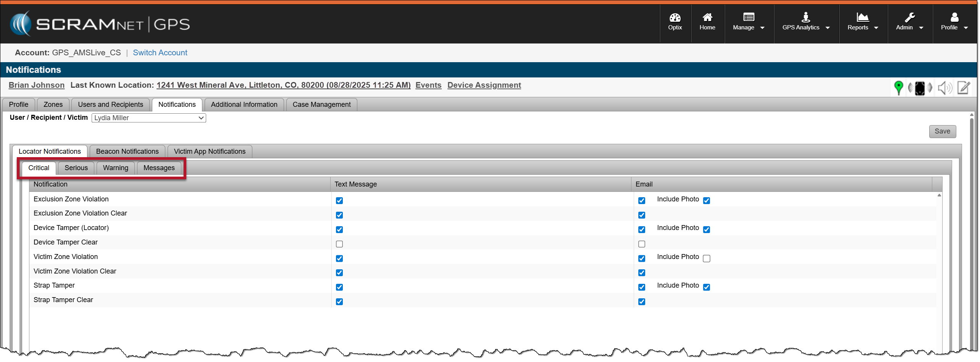Image resolution: width=980 pixels, height=362 pixels.
Task: Open the Device Assignment link
Action: pos(484,85)
